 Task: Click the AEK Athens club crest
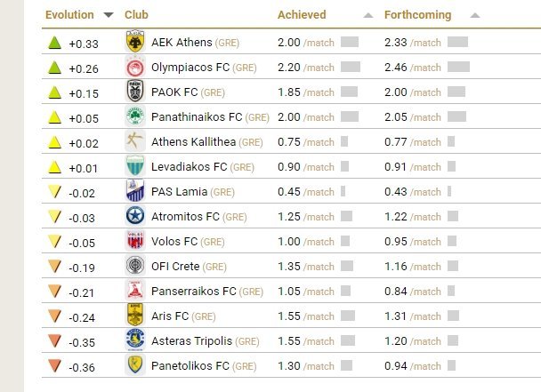point(135,42)
